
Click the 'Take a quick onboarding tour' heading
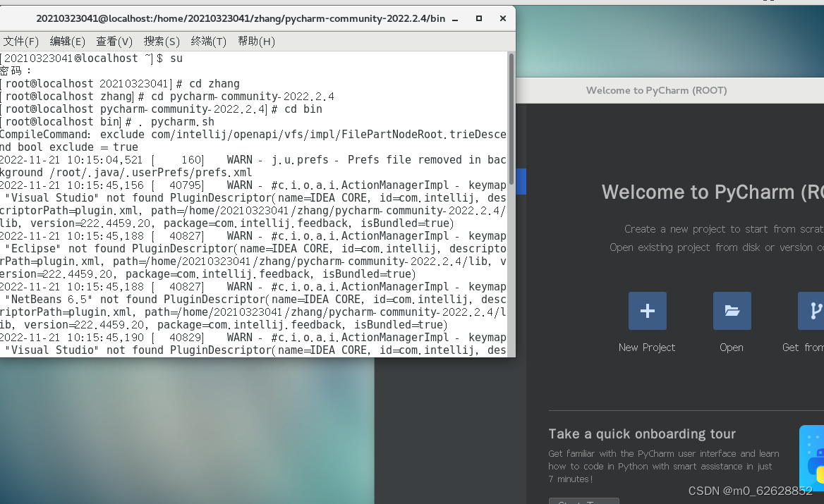tap(642, 434)
